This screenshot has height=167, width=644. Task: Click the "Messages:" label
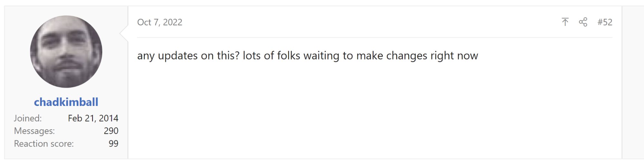click(x=34, y=131)
